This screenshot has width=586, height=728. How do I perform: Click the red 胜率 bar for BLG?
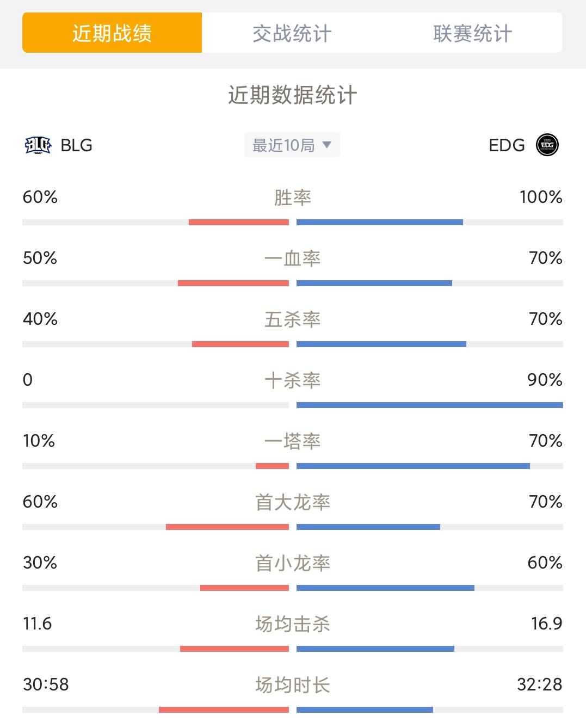(x=239, y=222)
